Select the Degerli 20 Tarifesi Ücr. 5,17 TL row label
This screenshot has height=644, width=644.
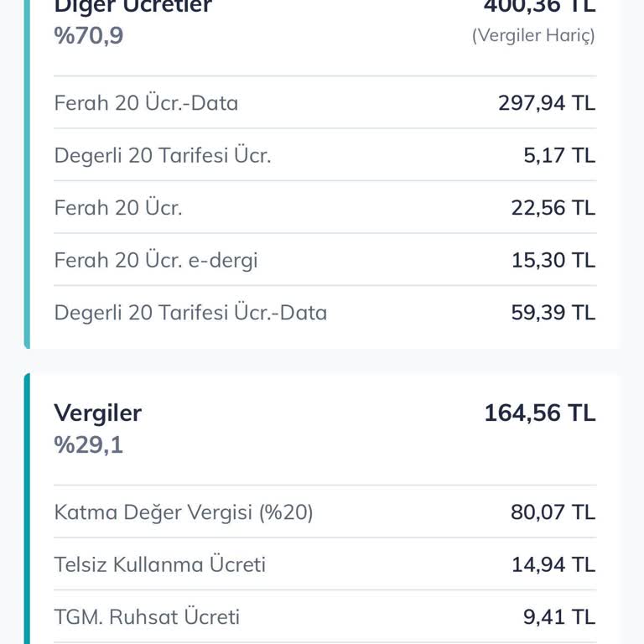point(162,155)
